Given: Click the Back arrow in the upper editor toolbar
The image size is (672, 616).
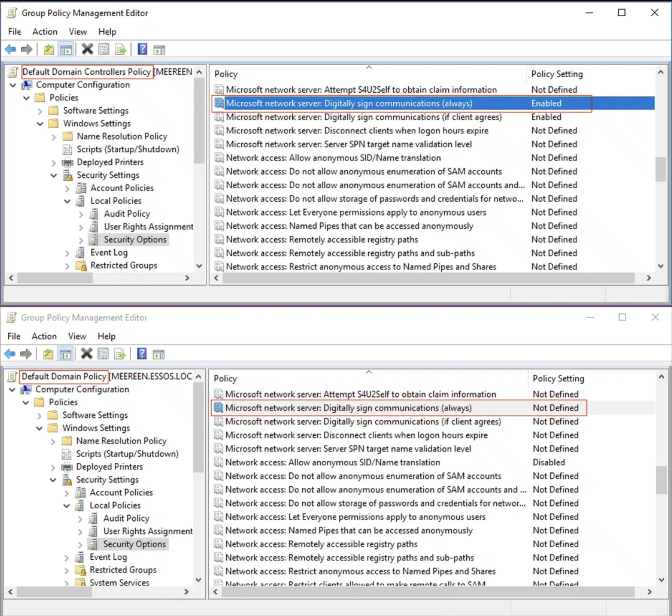Looking at the screenshot, I should pyautogui.click(x=10, y=50).
